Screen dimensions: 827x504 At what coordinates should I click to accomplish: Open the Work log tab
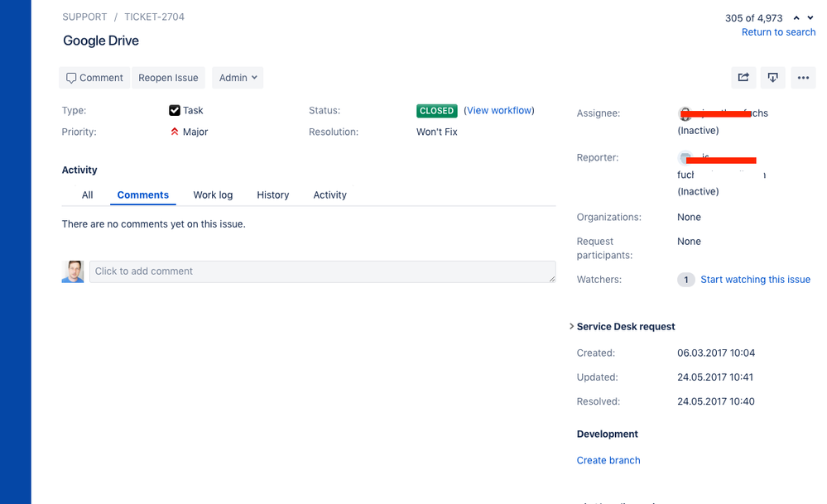[213, 195]
